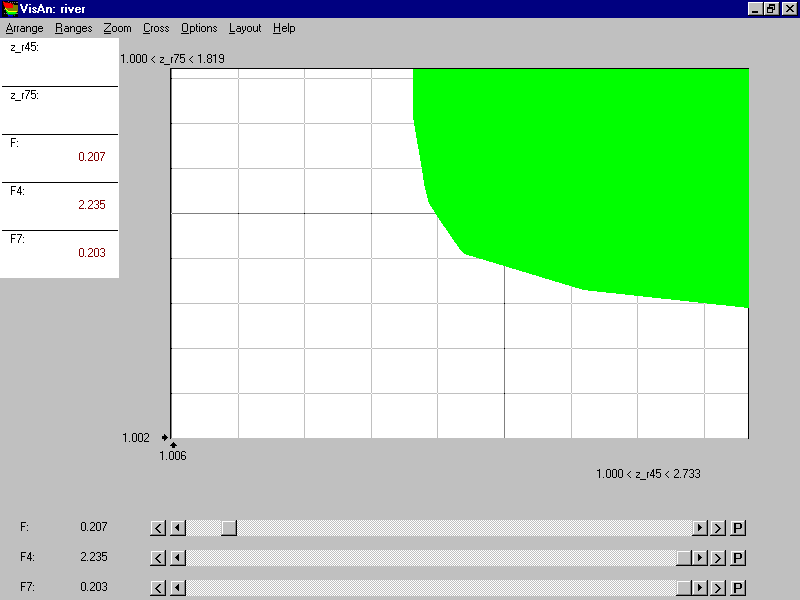The image size is (800, 600).
Task: Restore the VisAn window size
Action: point(771,9)
